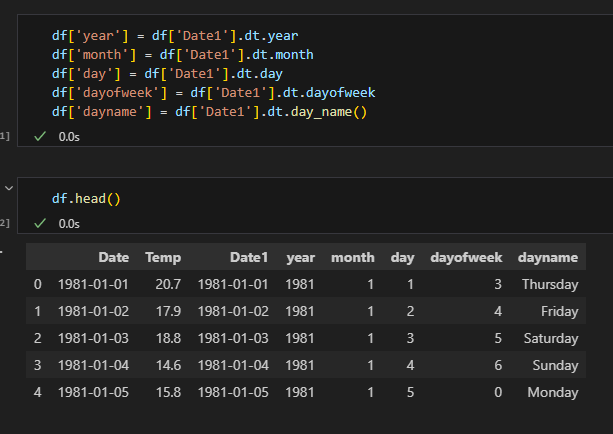Select row index 4 in the output table
This screenshot has height=434, width=613.
[x=38, y=391]
